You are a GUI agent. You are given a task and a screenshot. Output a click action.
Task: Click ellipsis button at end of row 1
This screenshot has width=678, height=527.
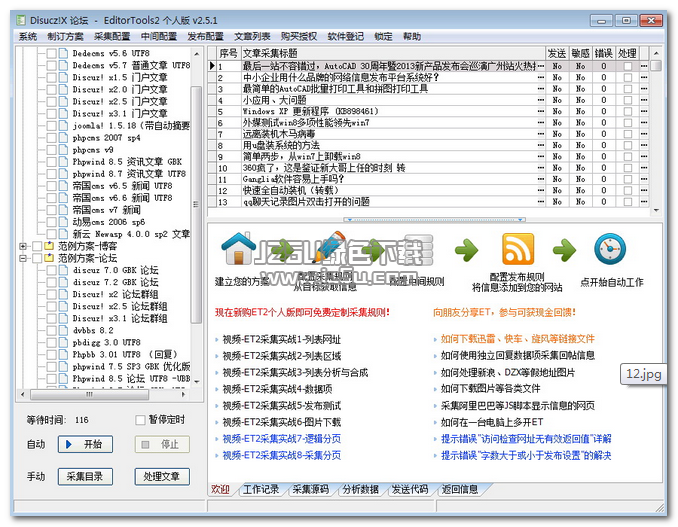coord(644,66)
